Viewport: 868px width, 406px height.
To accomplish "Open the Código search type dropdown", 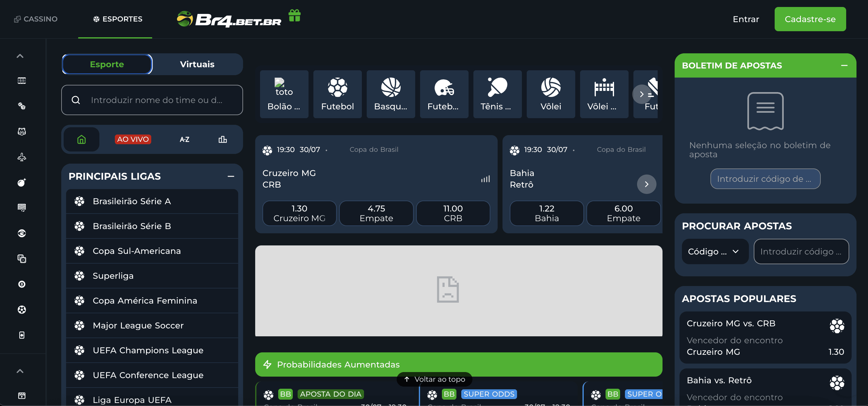I will coord(715,252).
